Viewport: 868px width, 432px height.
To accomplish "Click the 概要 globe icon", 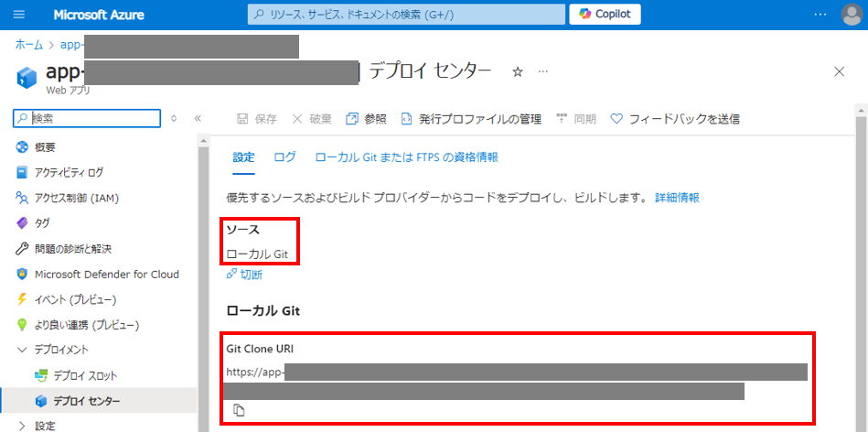I will 22,147.
